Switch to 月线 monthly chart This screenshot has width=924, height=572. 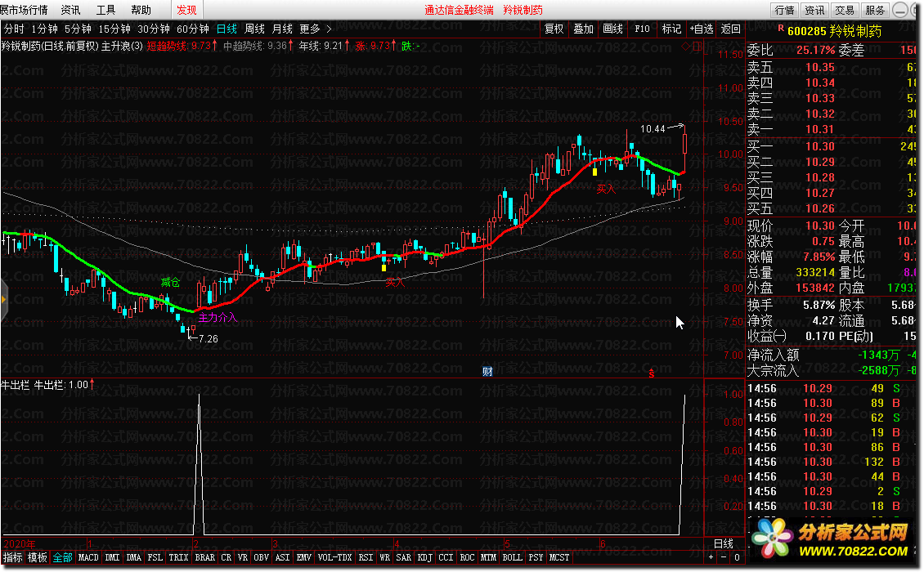pos(282,29)
